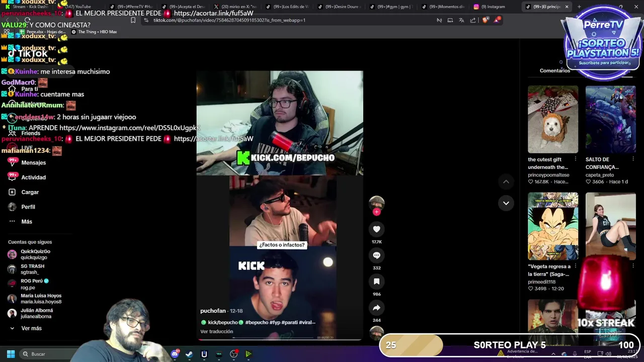Switch to the Comentarios tab
Screen dimensions: 644x362
[555, 70]
